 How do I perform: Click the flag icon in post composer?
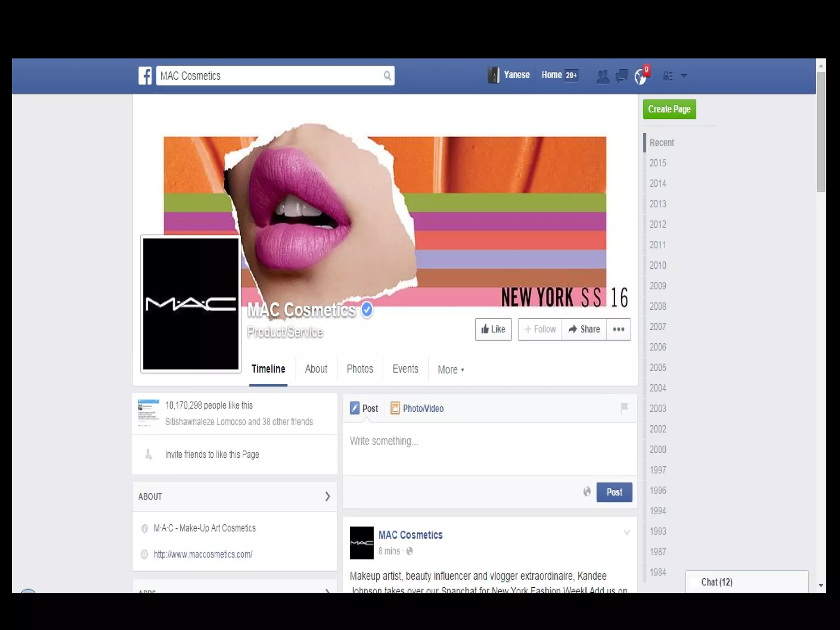(624, 407)
